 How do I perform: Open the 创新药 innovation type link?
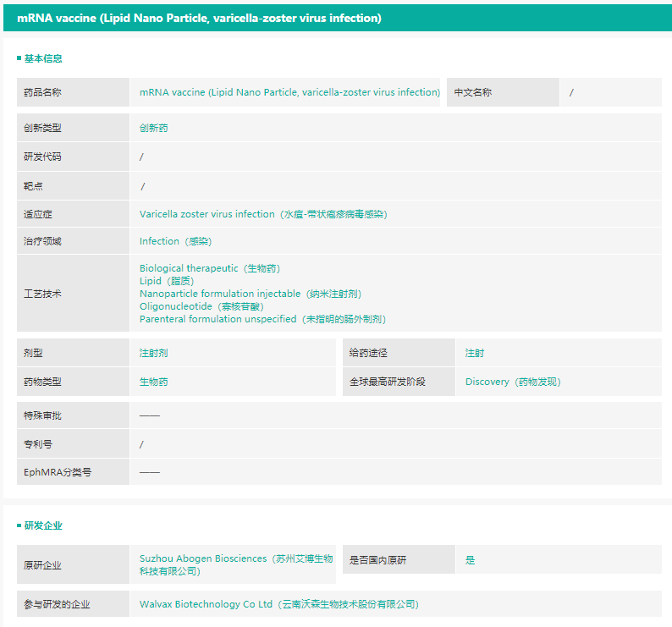coord(154,129)
